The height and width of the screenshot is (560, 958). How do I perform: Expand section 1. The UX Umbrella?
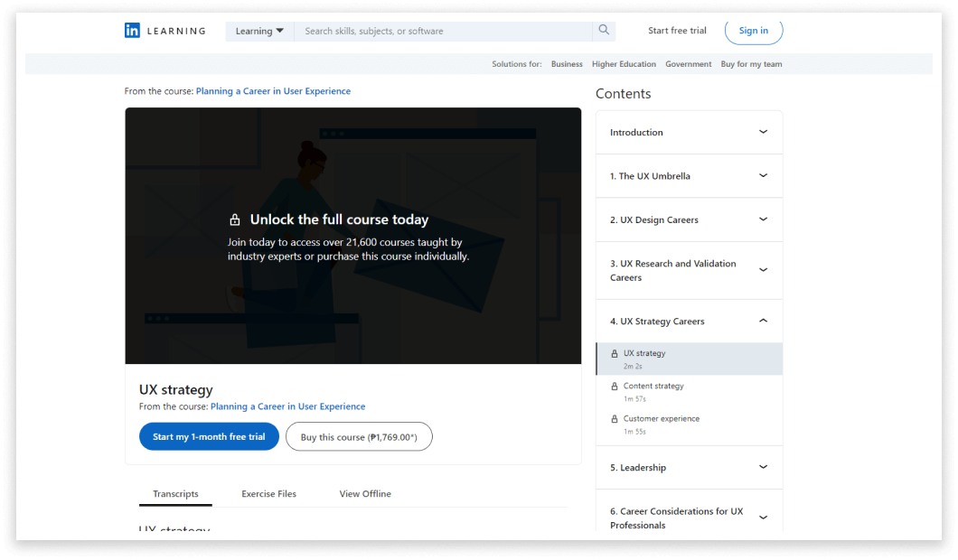pyautogui.click(x=690, y=176)
